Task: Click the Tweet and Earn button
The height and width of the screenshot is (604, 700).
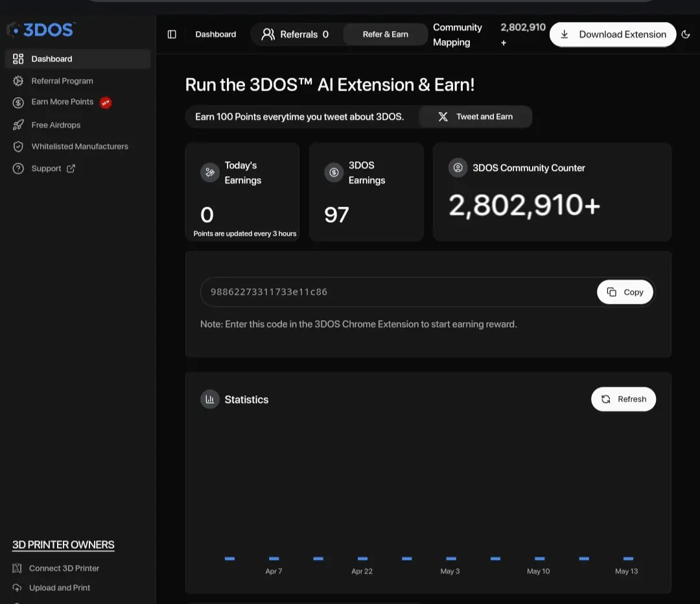Action: 476,117
